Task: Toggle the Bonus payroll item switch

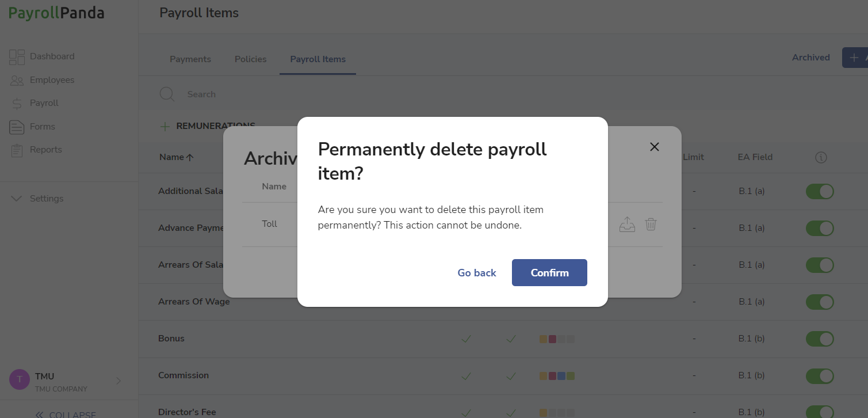Action: point(820,339)
